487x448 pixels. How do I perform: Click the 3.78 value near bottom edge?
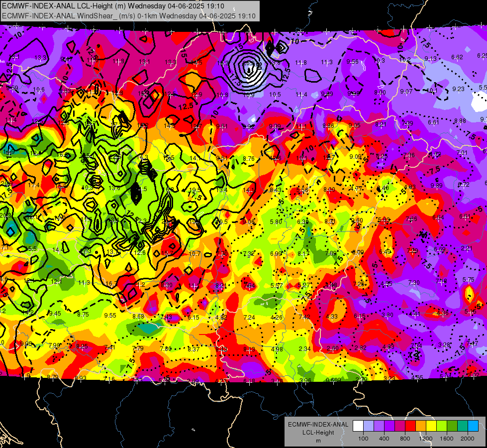[x=277, y=380]
